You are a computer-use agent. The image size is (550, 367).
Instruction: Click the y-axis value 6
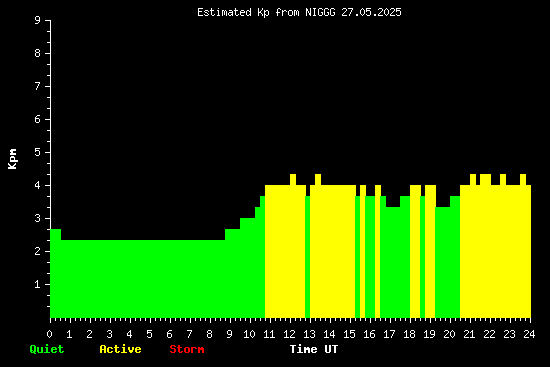[x=38, y=119]
